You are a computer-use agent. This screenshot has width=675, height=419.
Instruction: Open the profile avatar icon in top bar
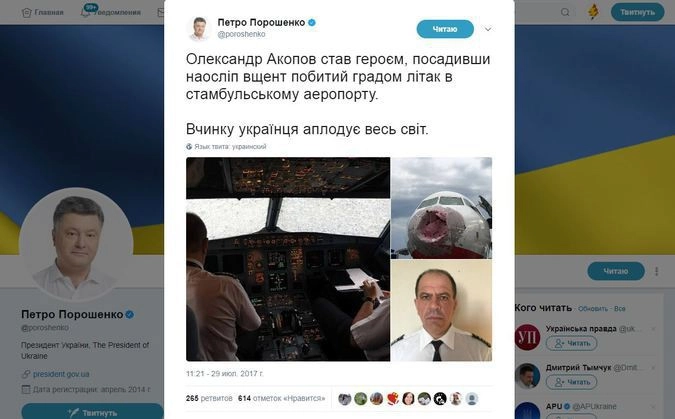tap(593, 12)
